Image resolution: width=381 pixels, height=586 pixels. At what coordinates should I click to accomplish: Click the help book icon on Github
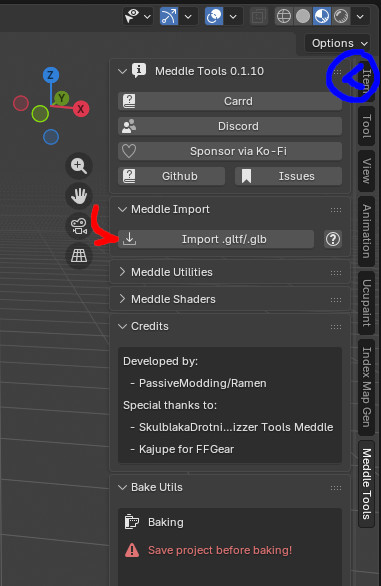pyautogui.click(x=129, y=176)
